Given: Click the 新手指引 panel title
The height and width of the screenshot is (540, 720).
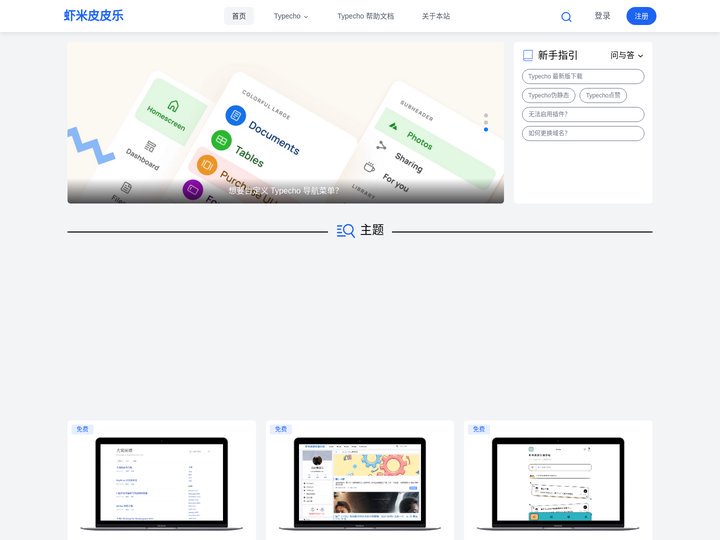Looking at the screenshot, I should 558,56.
